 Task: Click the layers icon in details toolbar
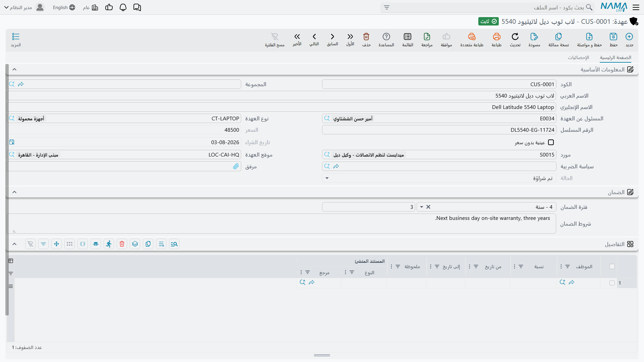(135, 244)
